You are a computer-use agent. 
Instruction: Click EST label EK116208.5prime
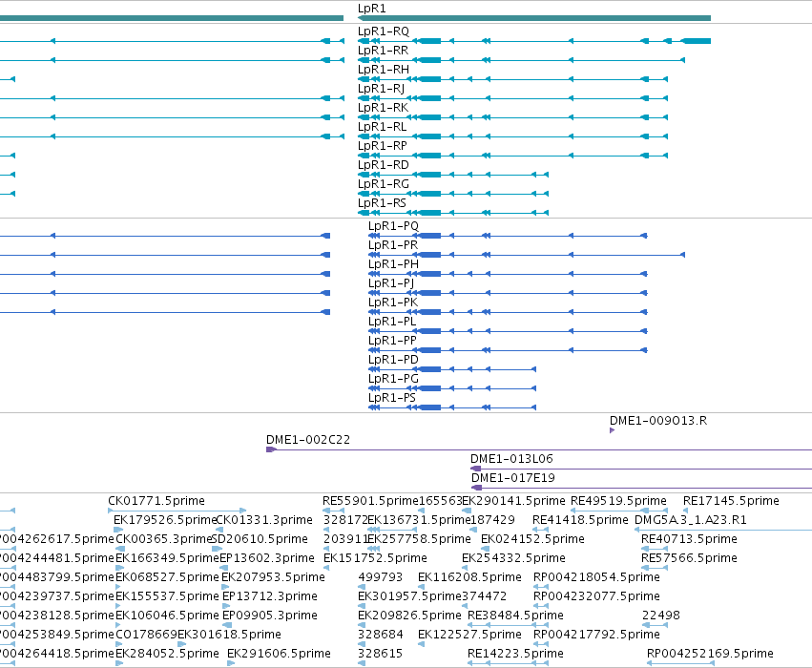pyautogui.click(x=469, y=577)
